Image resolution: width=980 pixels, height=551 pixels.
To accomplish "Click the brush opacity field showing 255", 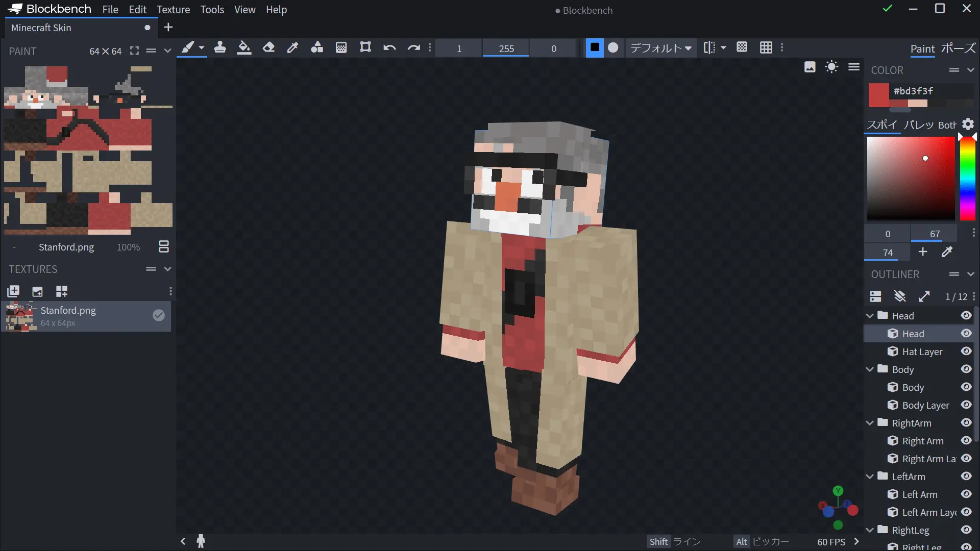I will tap(506, 48).
